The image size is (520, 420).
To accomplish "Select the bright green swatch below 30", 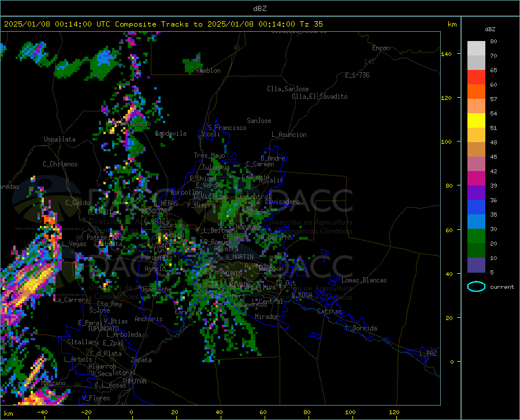I will coord(476,236).
